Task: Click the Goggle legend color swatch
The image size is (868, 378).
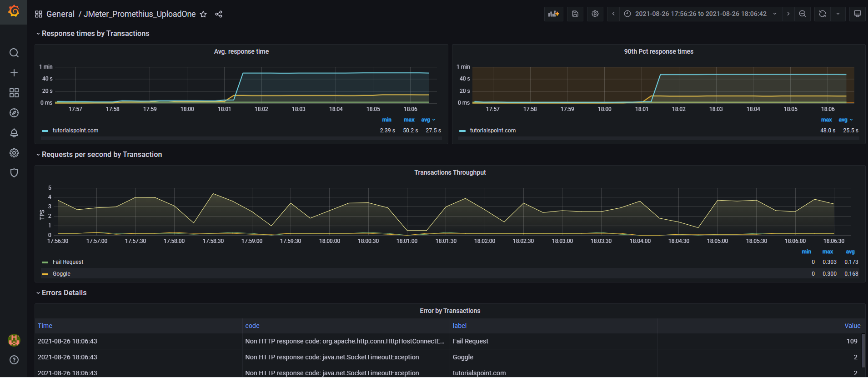Action: point(45,274)
